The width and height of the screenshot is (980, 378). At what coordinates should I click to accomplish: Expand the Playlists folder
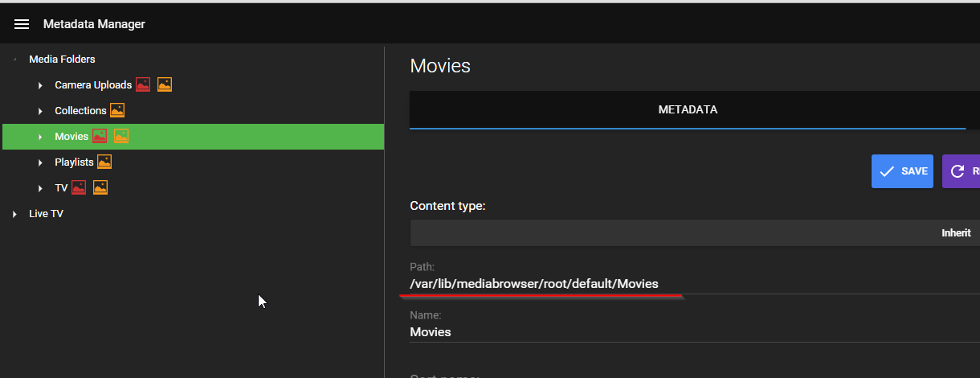pos(41,162)
